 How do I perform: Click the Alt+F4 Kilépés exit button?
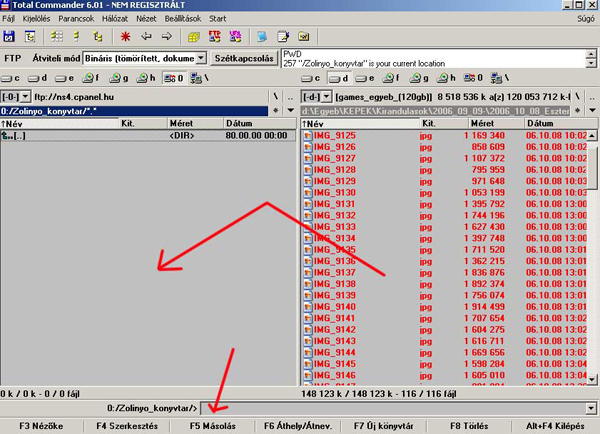(555, 426)
